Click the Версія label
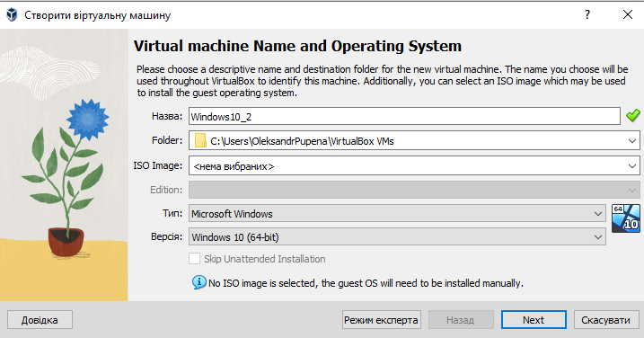The height and width of the screenshot is (338, 644). (167, 236)
